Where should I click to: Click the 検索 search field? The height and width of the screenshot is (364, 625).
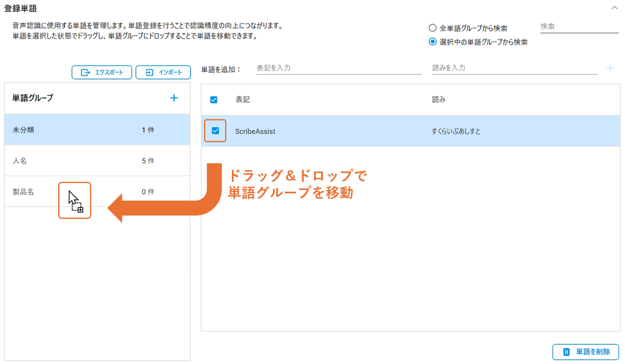(x=579, y=27)
